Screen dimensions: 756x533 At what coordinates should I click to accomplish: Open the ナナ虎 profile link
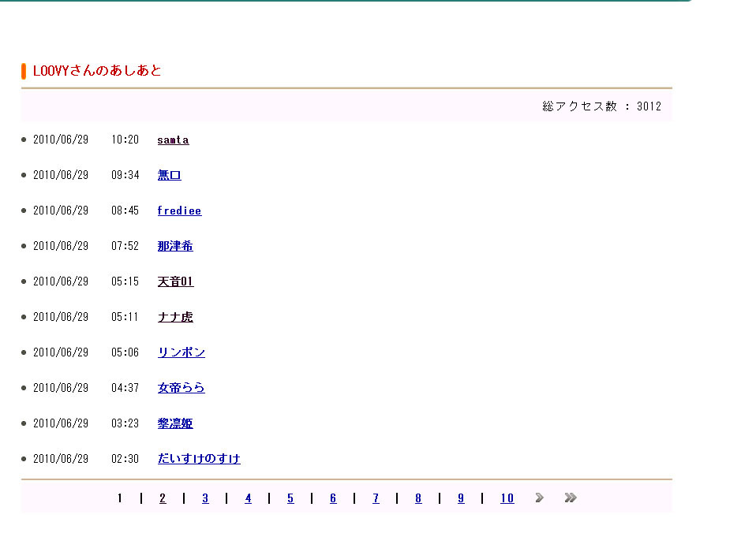[x=175, y=317]
